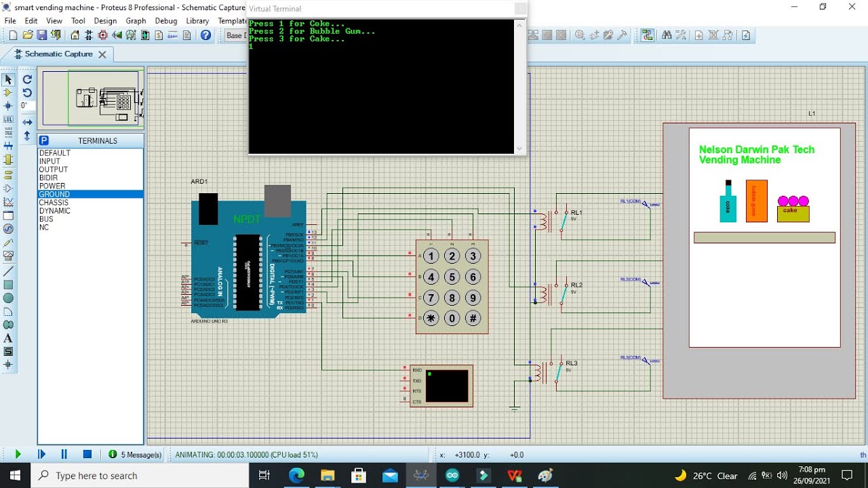Select the Text Script tool
The width and height of the screenshot is (868, 488).
pos(8,132)
